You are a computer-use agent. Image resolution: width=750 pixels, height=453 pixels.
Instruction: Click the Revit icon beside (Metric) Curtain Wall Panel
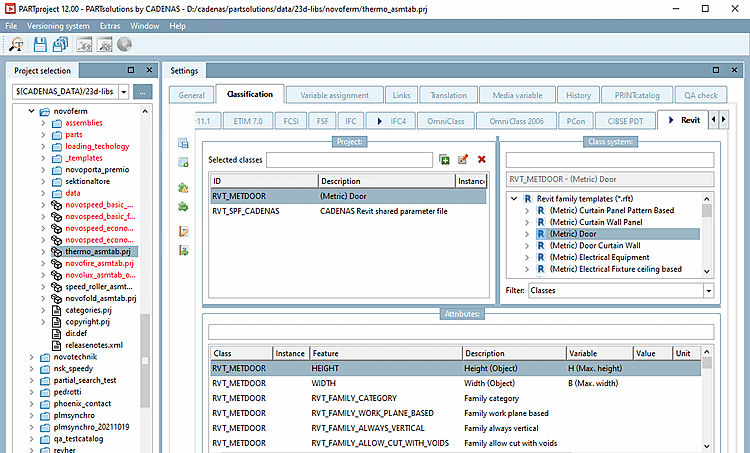click(539, 222)
